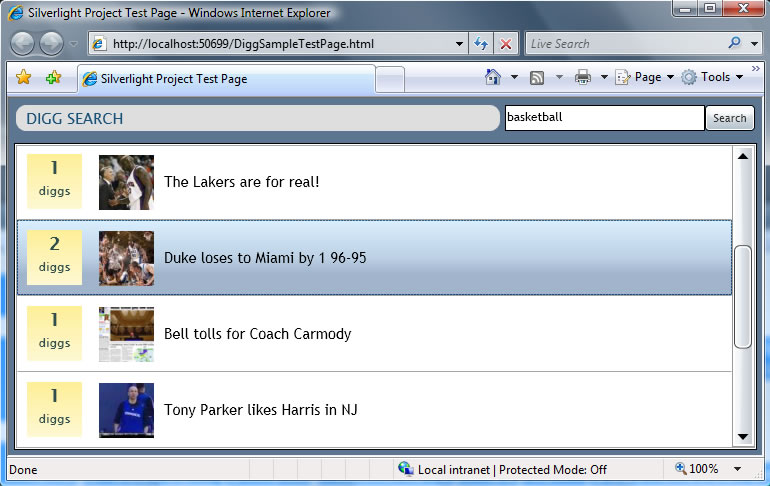Click the diggs badge beside Lakers story
This screenshot has height=486, width=770.
point(55,182)
